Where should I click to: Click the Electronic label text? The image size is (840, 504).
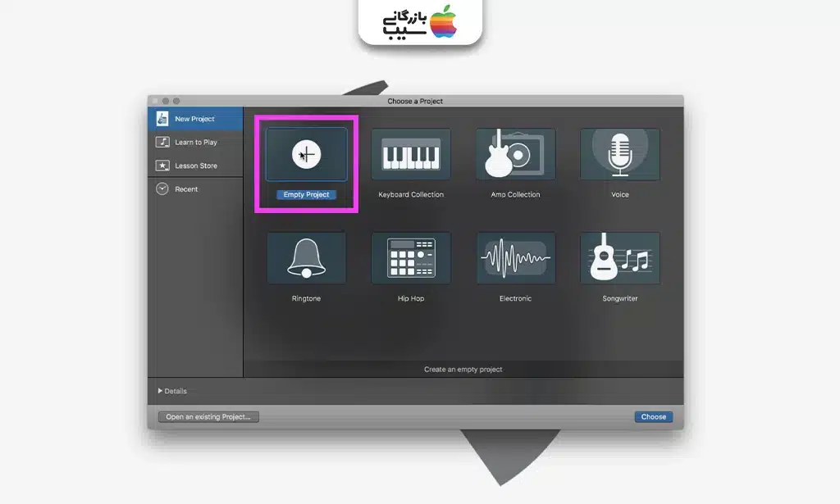click(x=515, y=298)
